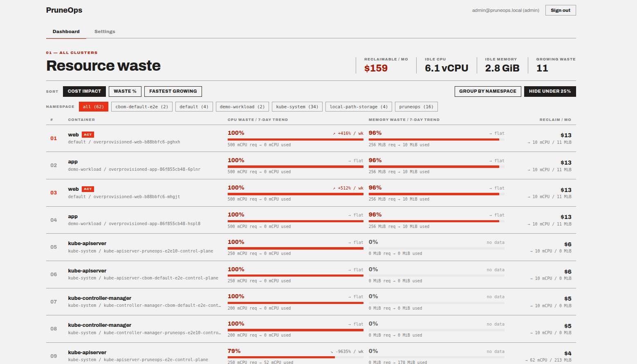Click the +416% / wk trend indicator
This screenshot has width=637, height=364.
pos(348,133)
